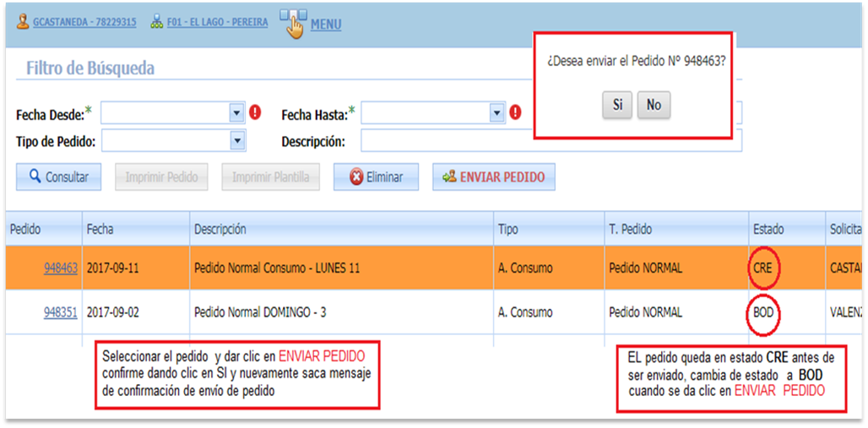Click the hand pointer MENU icon

[x=293, y=23]
